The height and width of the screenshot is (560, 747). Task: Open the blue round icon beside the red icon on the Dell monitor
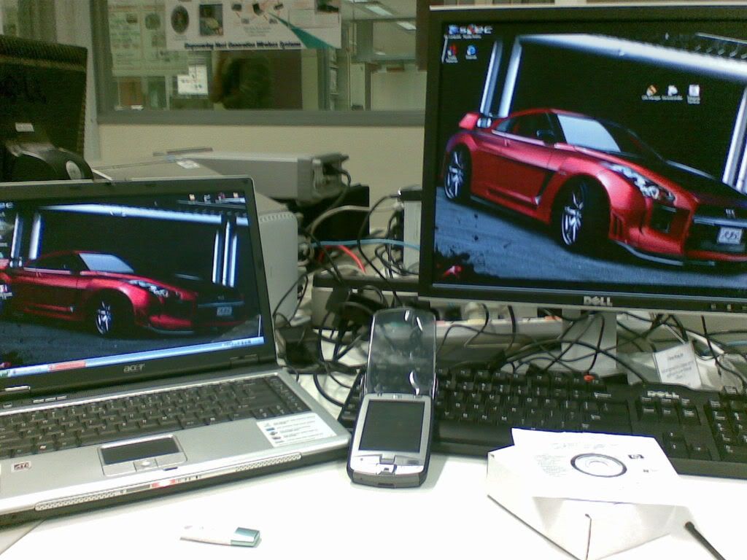coord(471,52)
